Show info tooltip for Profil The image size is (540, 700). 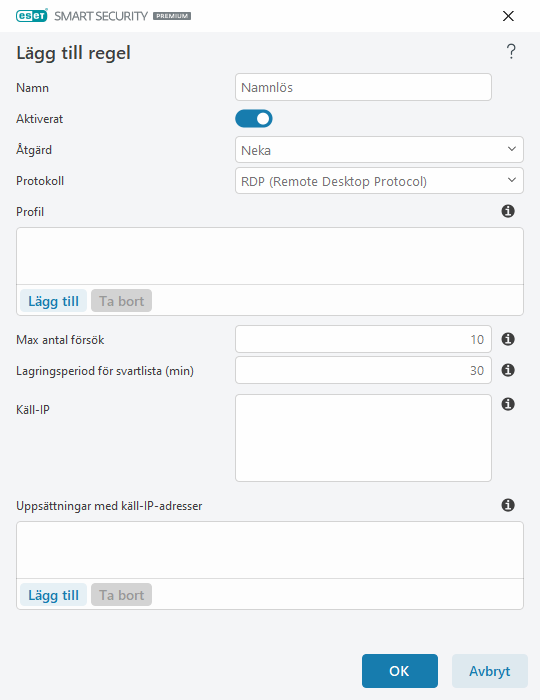pyautogui.click(x=508, y=211)
